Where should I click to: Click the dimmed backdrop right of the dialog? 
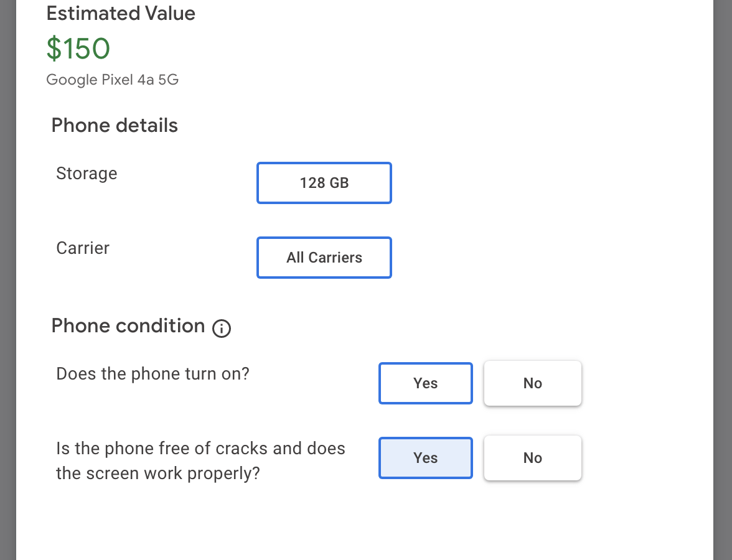[x=723, y=280]
